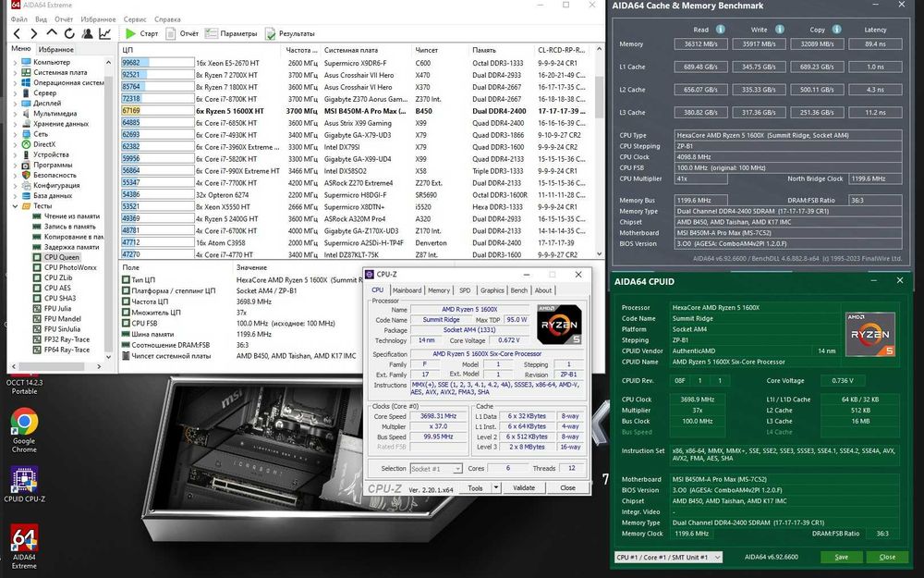Click the info icon beside Copy
Viewport: 924px width, 578px height.
pos(836,29)
